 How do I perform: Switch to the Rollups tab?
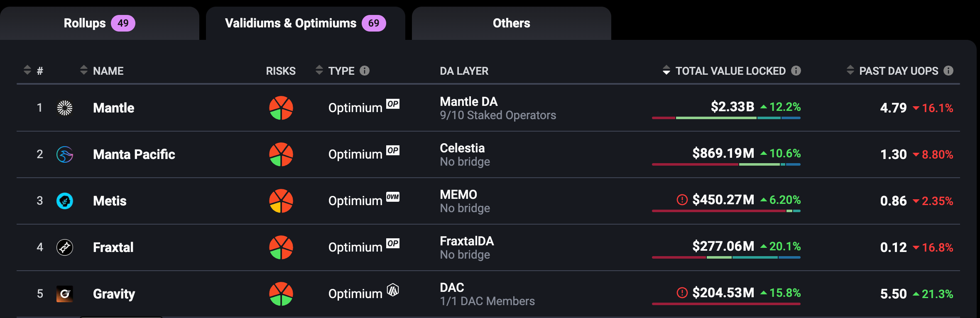(x=100, y=23)
